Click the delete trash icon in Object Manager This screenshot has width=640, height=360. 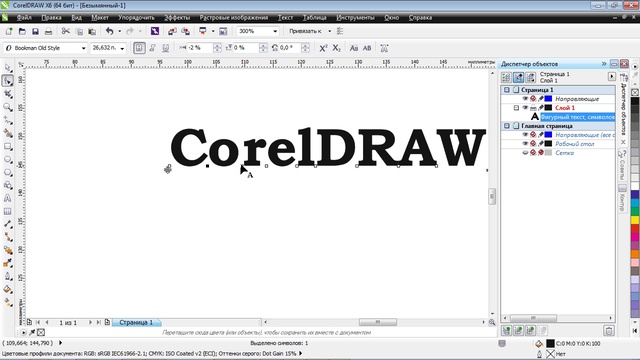point(609,330)
